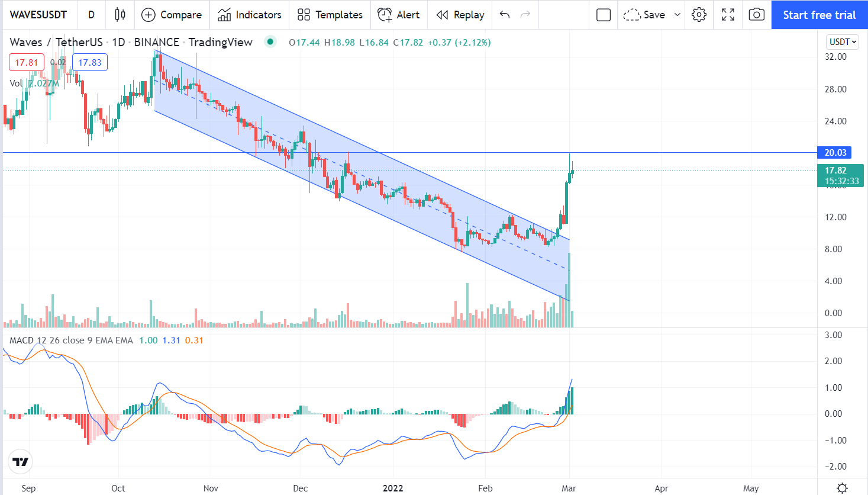This screenshot has height=495, width=868.
Task: Click the 20.03 horizontal line price label
Action: pos(835,153)
